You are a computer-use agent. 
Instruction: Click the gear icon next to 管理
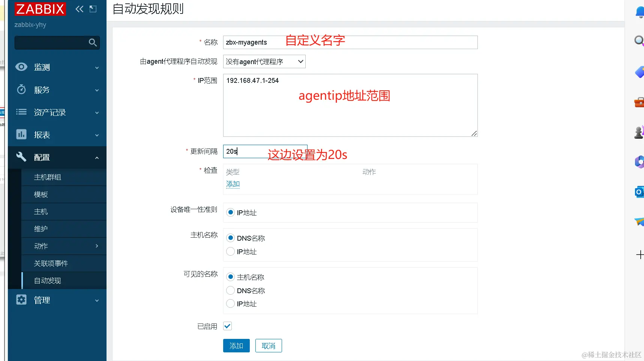21,300
